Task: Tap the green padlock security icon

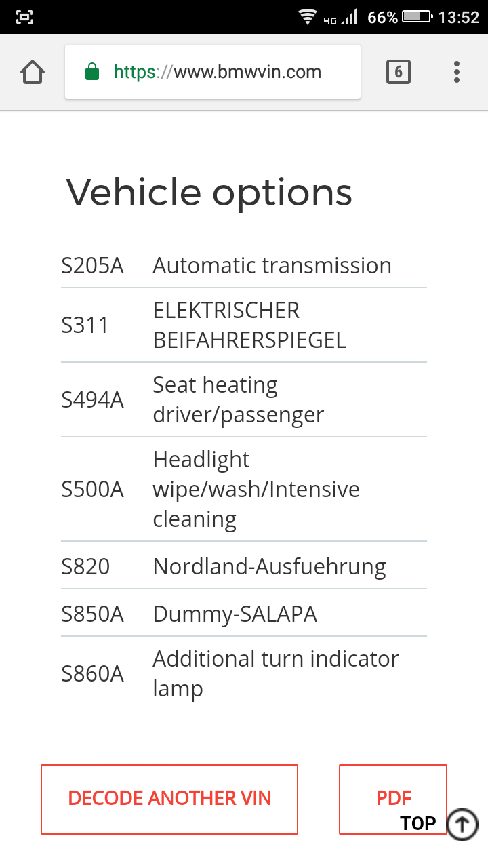Action: tap(92, 72)
